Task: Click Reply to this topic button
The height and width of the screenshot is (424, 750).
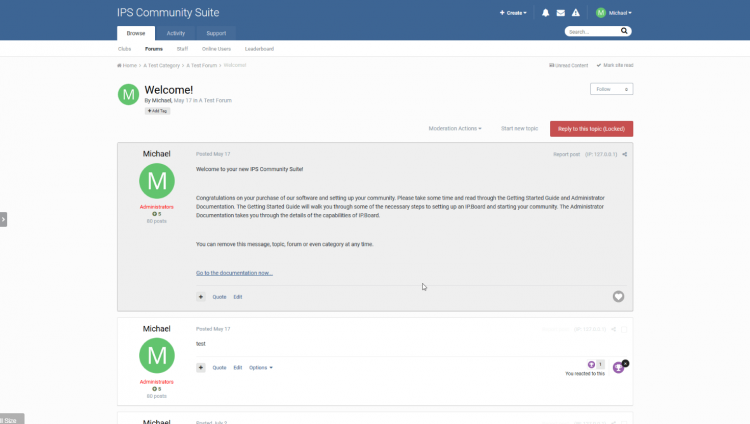Action: tap(591, 128)
